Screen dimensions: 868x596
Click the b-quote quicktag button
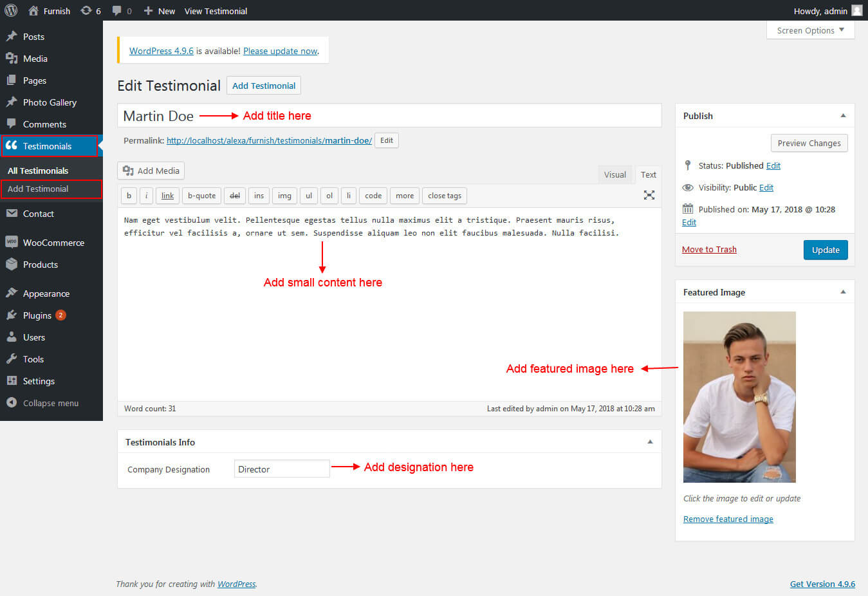point(202,196)
